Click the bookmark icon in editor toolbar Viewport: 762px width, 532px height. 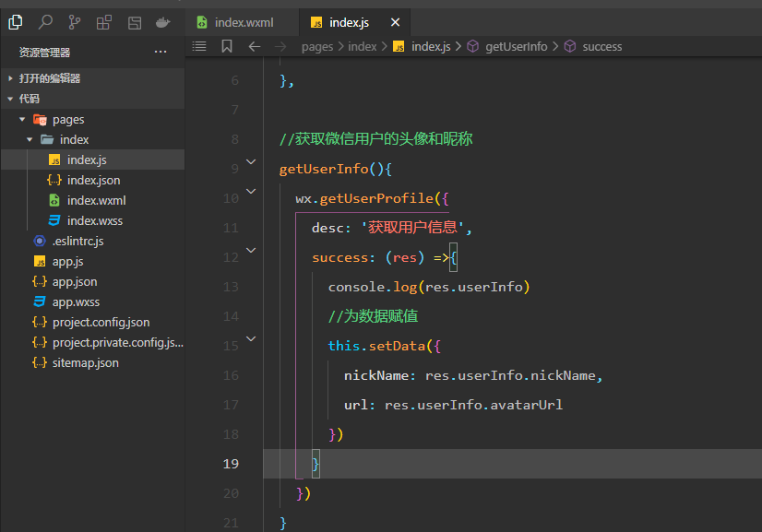coord(227,46)
